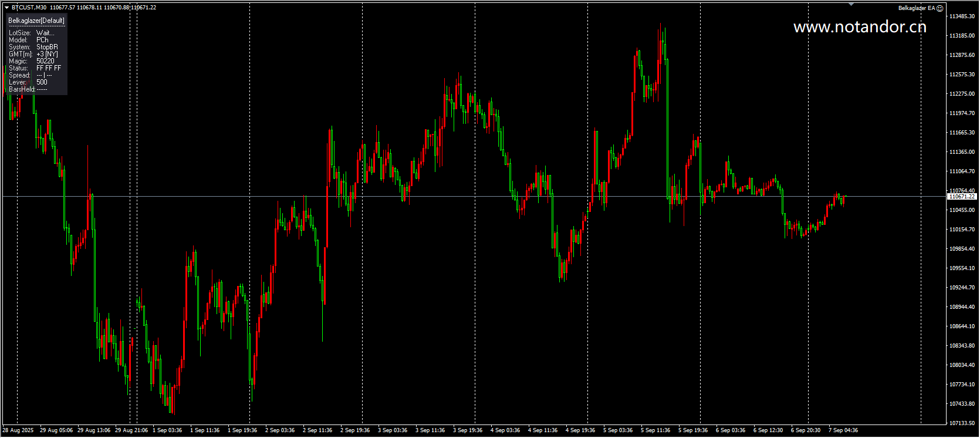
Task: Click the gray chart shift triangle marker
Action: coord(851,5)
